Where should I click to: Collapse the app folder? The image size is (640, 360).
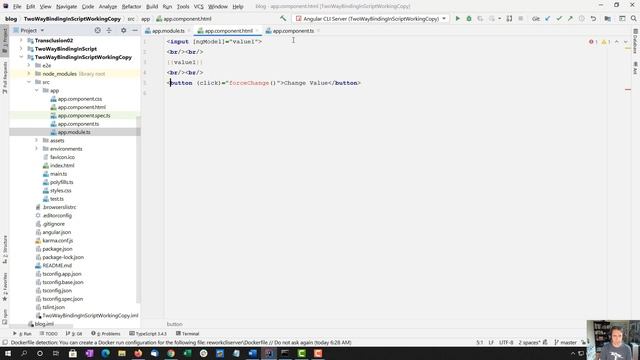[37, 90]
